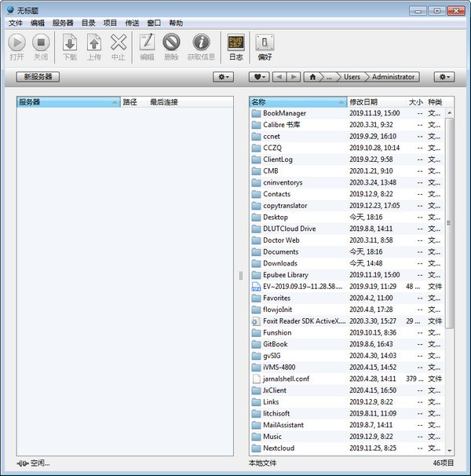Select the copytranslator folder
Viewport: 471px width, 476px height.
346,206
